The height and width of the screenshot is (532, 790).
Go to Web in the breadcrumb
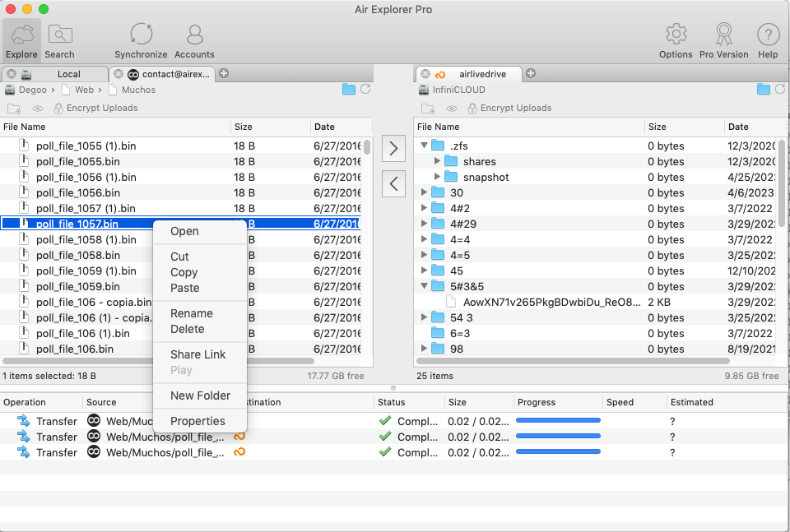84,90
